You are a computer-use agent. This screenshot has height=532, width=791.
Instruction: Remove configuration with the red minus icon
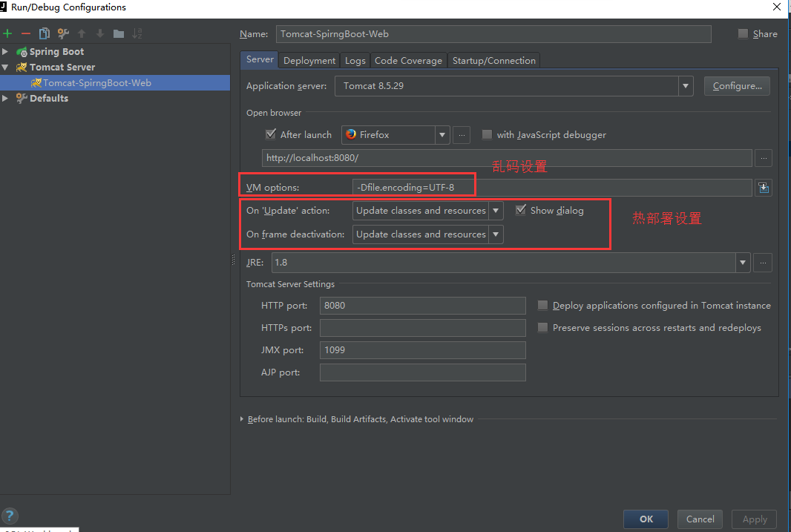26,33
